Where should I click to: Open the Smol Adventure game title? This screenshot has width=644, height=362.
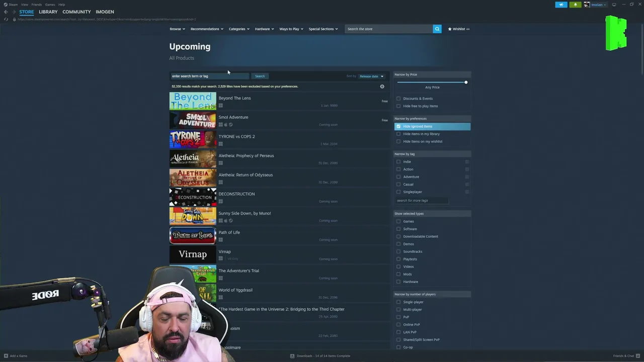(233, 117)
